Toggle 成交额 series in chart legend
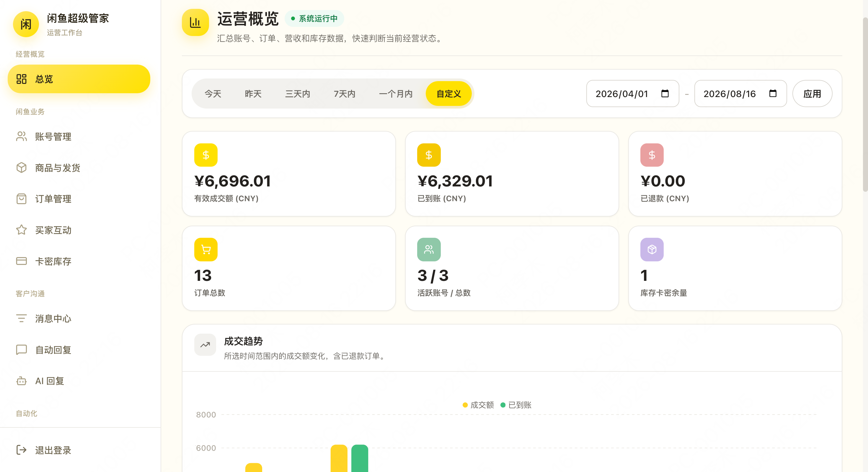Screen dimensions: 868x472 pyautogui.click(x=478, y=405)
